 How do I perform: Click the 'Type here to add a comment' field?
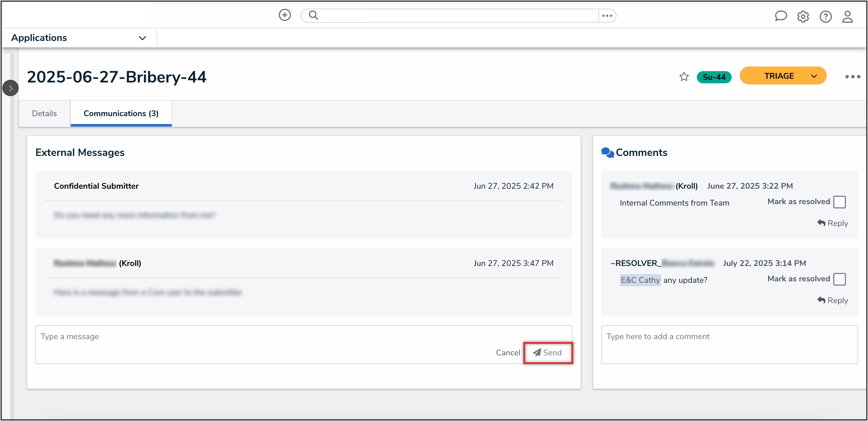click(729, 344)
